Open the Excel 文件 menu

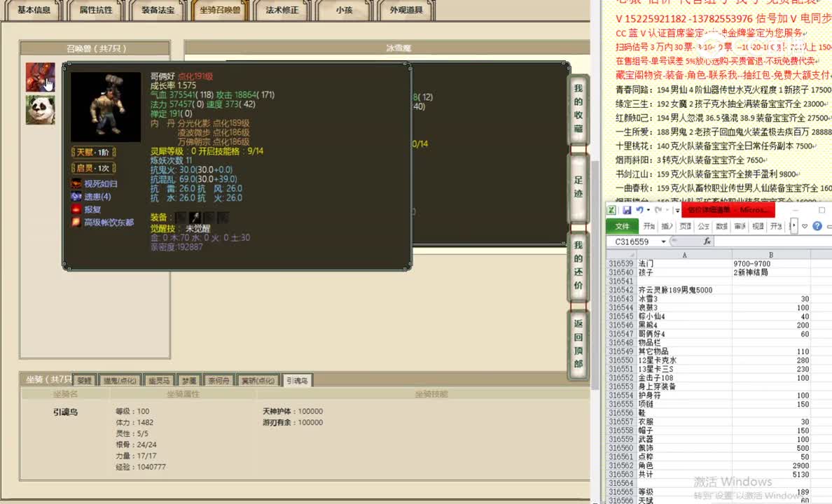click(622, 226)
